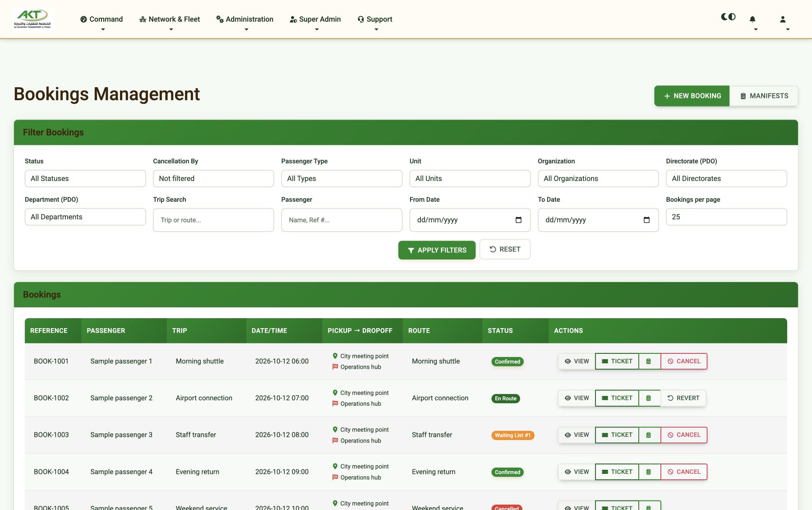Open ticket for BOOK-1004
812x510 pixels.
click(x=617, y=472)
